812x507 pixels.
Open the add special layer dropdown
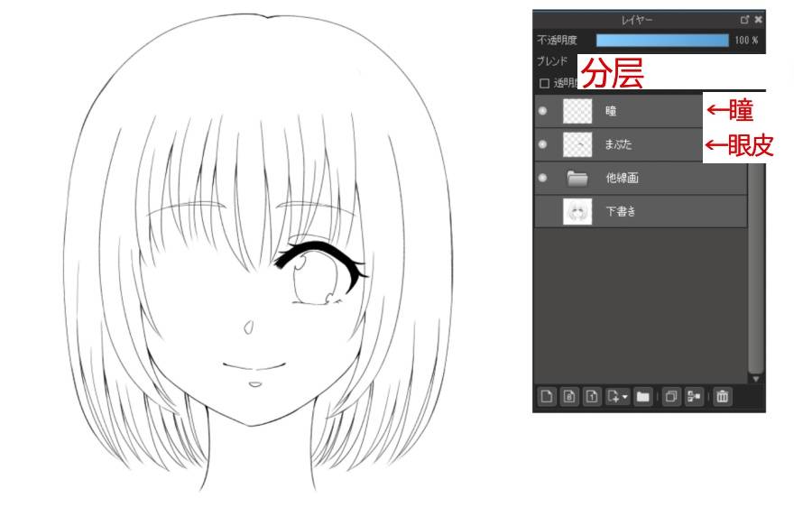(617, 397)
